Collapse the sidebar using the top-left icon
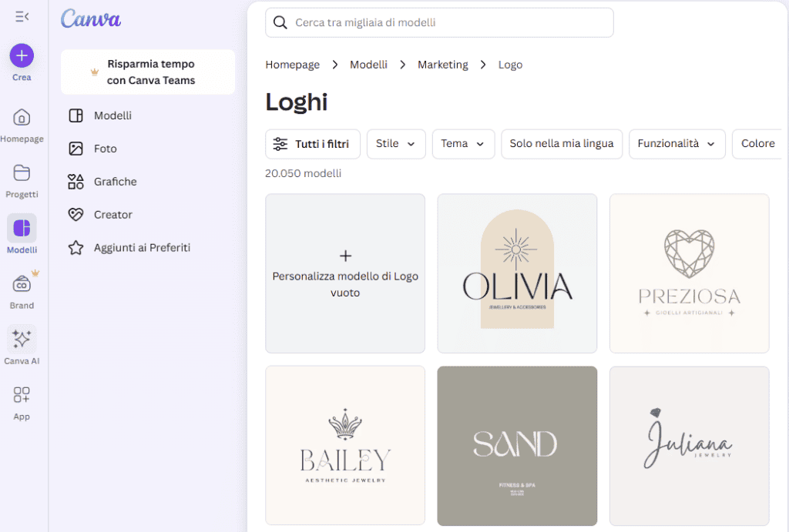 (x=21, y=15)
